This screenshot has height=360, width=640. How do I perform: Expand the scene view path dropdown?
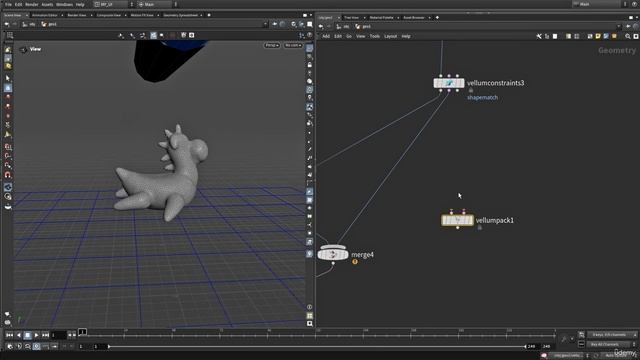(265, 24)
